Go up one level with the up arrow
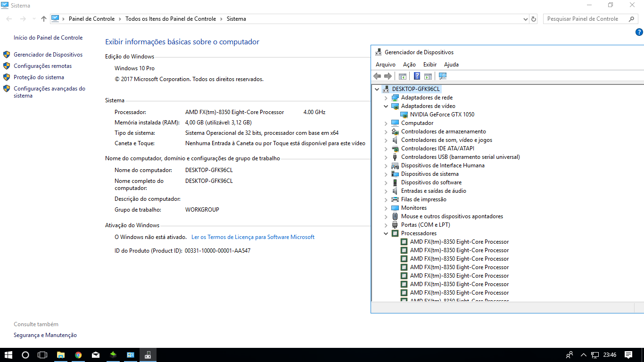Image resolution: width=644 pixels, height=362 pixels. (x=44, y=19)
